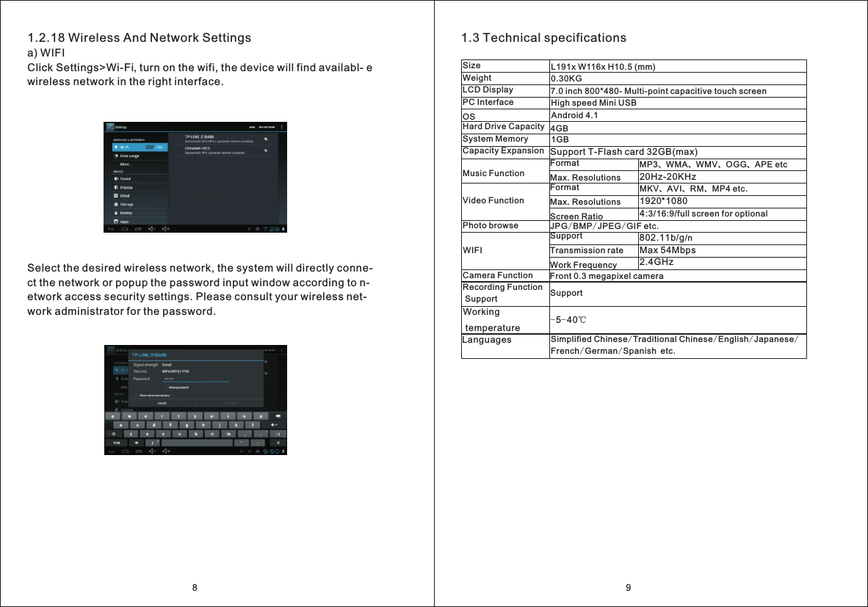868x607 pixels.
Task: Open the overflow menu in the action bar
Action: point(281,127)
